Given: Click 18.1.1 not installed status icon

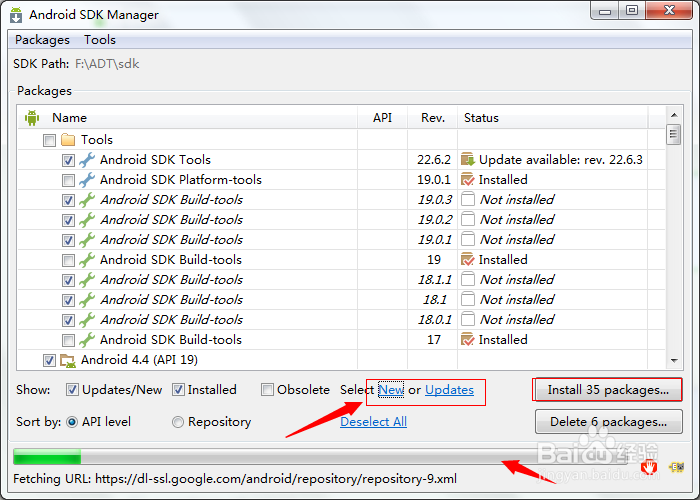Looking at the screenshot, I should pos(467,279).
